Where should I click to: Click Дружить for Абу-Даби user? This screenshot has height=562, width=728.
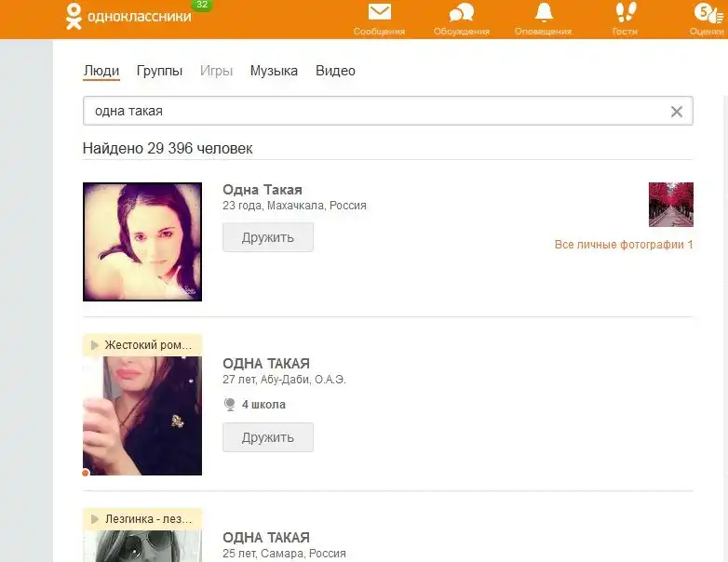[267, 437]
